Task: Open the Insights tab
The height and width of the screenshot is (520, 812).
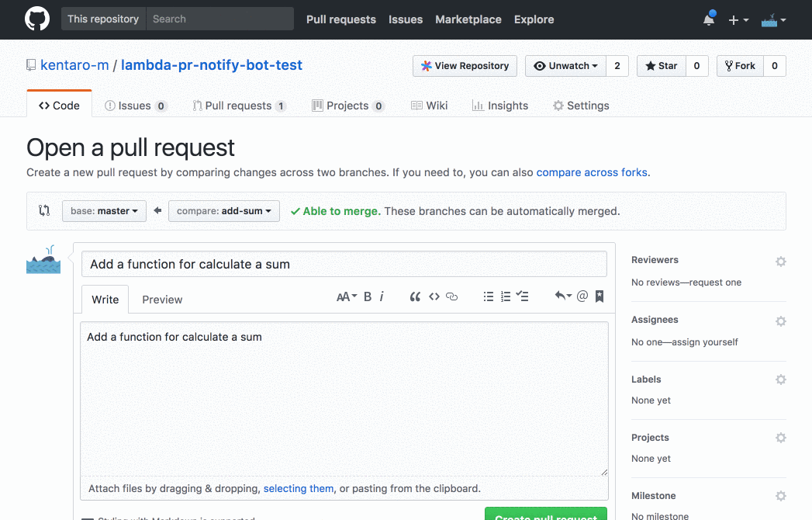Action: (x=500, y=106)
